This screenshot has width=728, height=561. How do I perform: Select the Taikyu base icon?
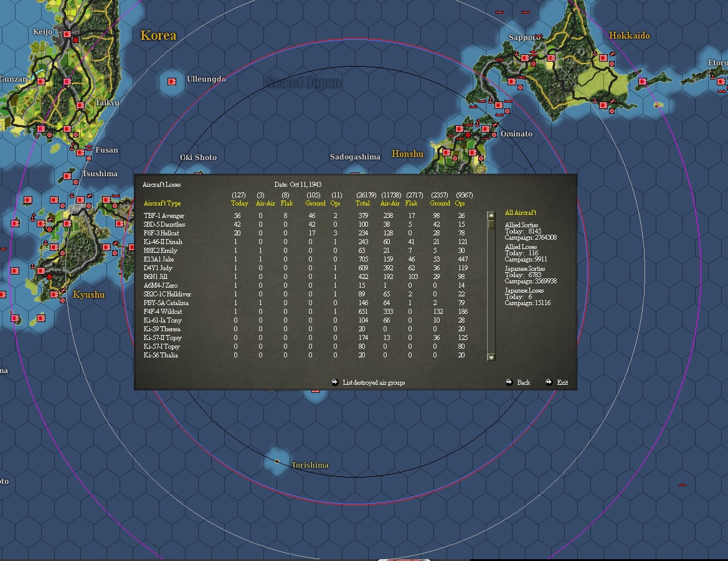(80, 105)
